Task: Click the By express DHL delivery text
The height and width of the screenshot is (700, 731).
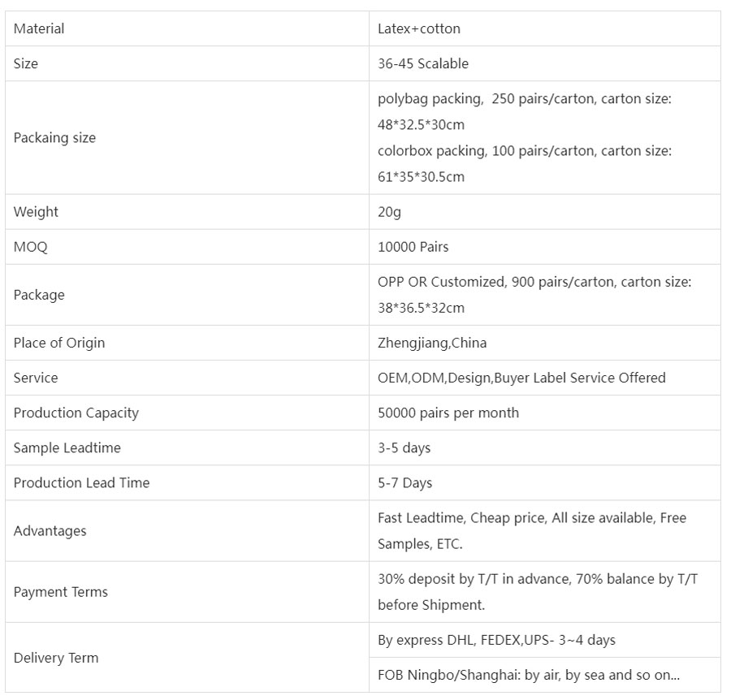Action: pos(496,640)
